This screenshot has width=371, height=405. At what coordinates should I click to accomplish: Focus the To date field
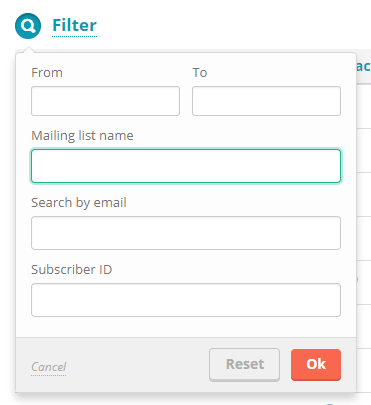pyautogui.click(x=266, y=101)
